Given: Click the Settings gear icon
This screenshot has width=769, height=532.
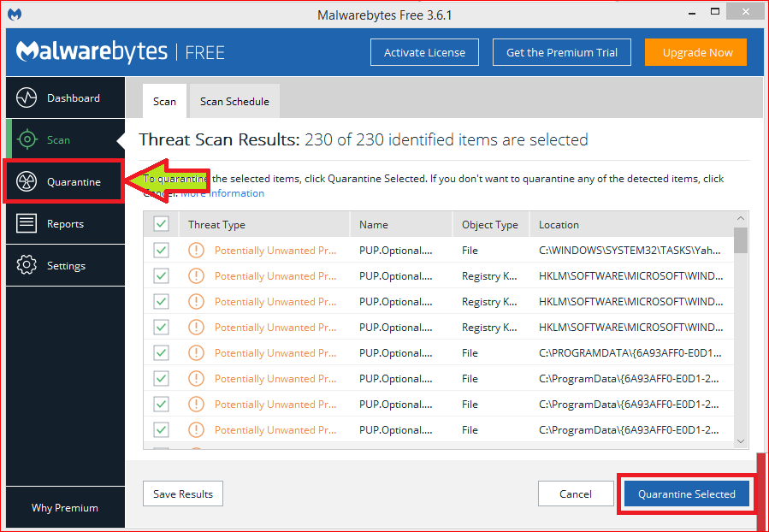Looking at the screenshot, I should coord(27,265).
